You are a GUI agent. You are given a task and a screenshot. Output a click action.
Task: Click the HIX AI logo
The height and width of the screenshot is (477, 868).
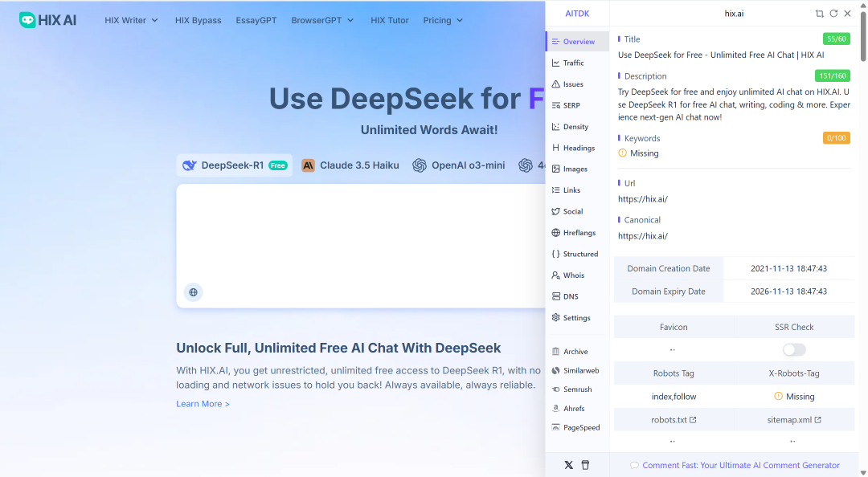coord(47,20)
